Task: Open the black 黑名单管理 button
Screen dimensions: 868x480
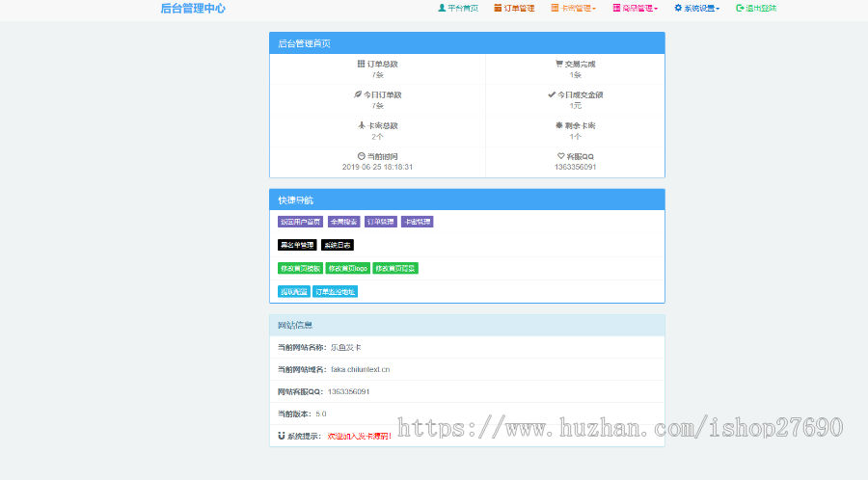Action: (x=297, y=245)
